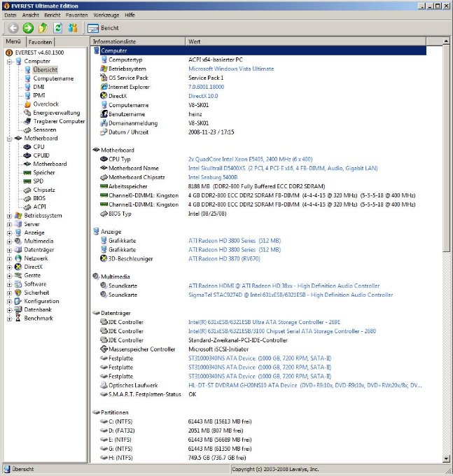Expand the Netzwerk tree node
The width and height of the screenshot is (453, 476).
coord(9,258)
